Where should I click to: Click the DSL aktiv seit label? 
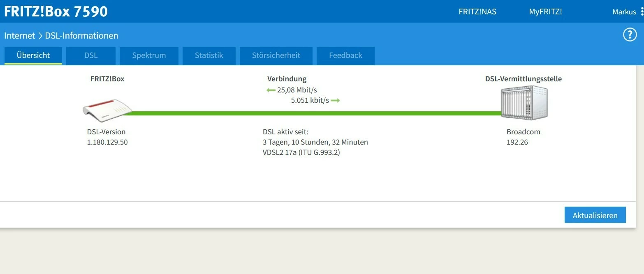[285, 132]
